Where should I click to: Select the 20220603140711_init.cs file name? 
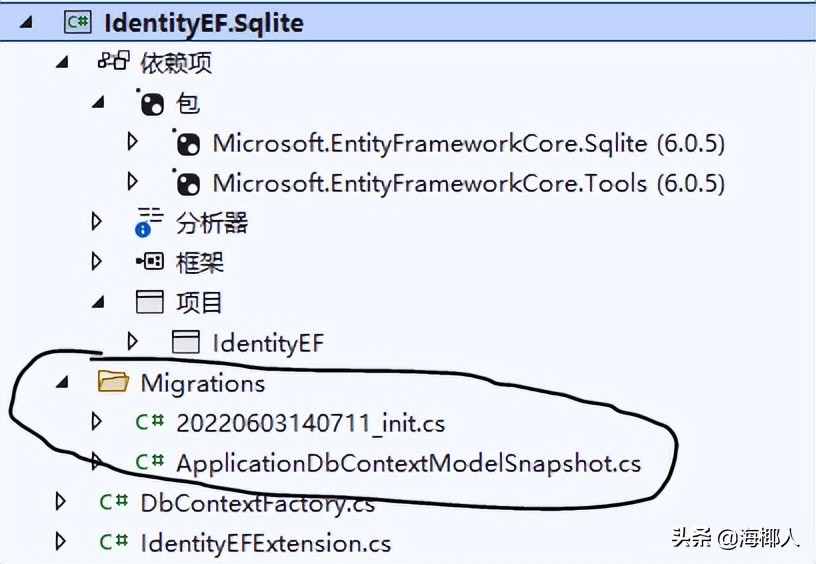pyautogui.click(x=311, y=423)
